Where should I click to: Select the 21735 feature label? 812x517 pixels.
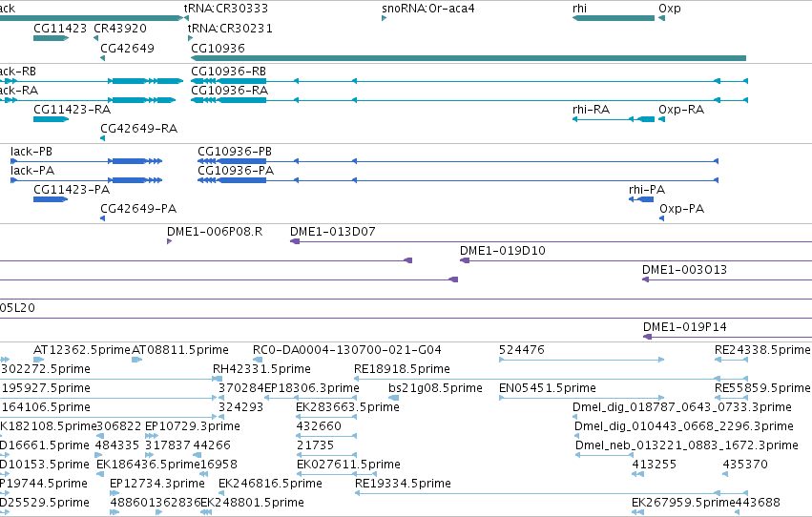tap(315, 445)
